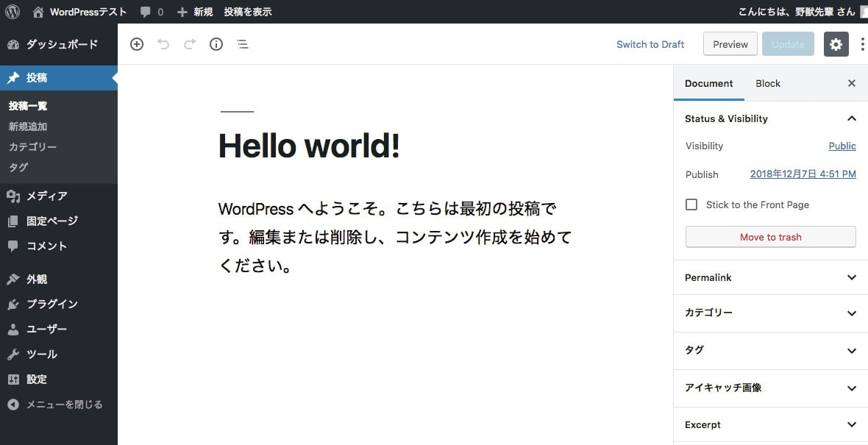
Task: Click 投稿を表示 in the admin bar
Action: coord(247,12)
